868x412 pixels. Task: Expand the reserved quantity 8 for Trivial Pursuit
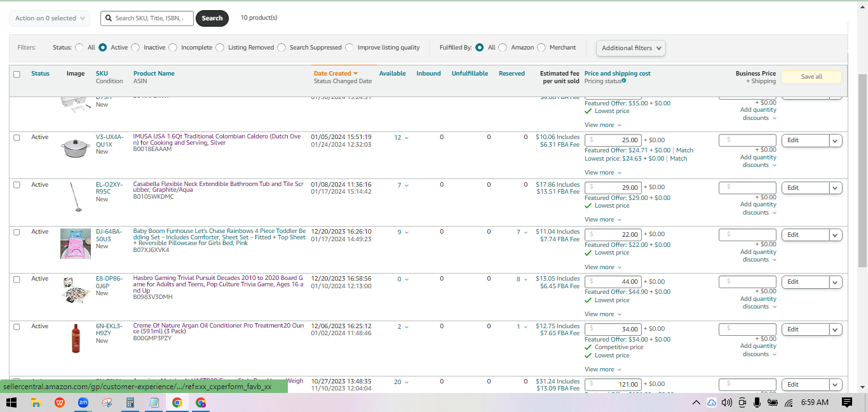pos(522,279)
